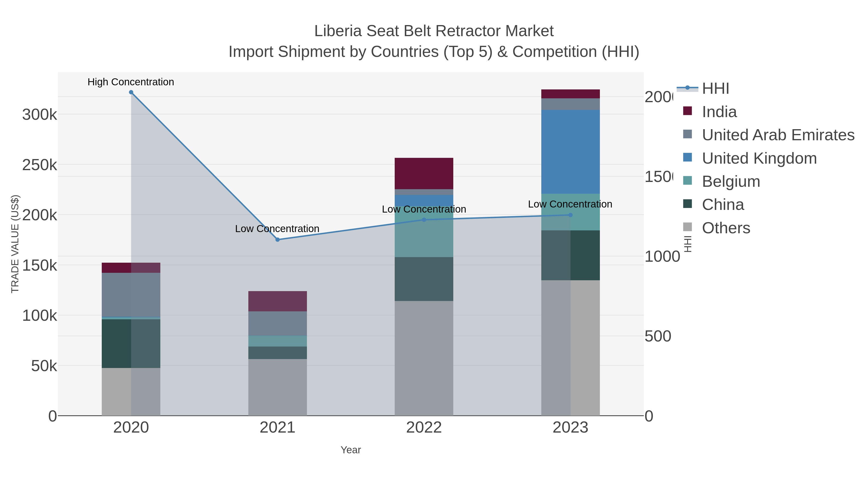
Task: Click the 'Low Concentration' label above 2023
Action: point(570,204)
